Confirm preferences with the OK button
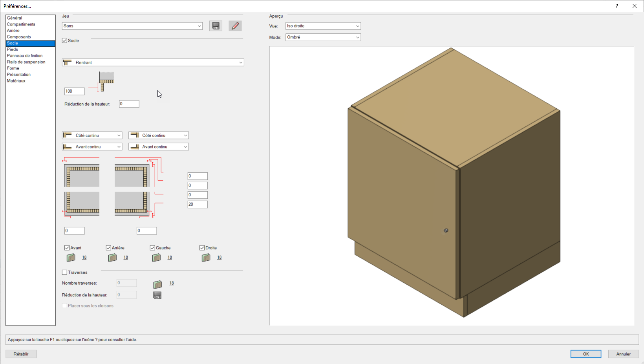The width and height of the screenshot is (644, 364). click(x=585, y=353)
